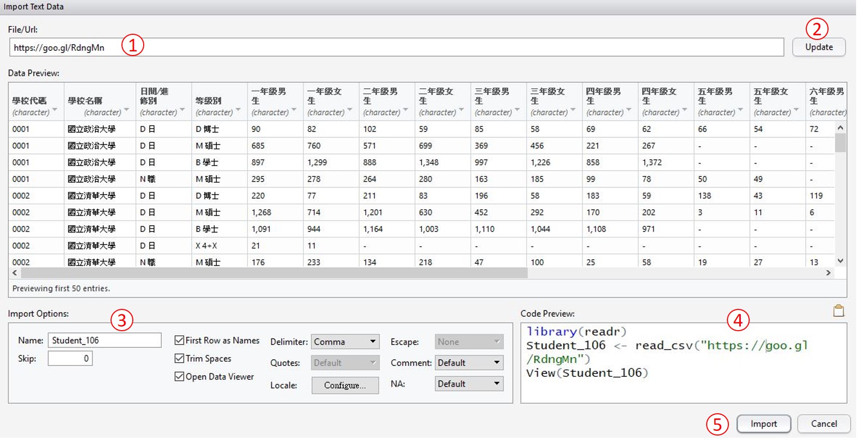Select cell value 1,110 in preview

tap(485, 229)
